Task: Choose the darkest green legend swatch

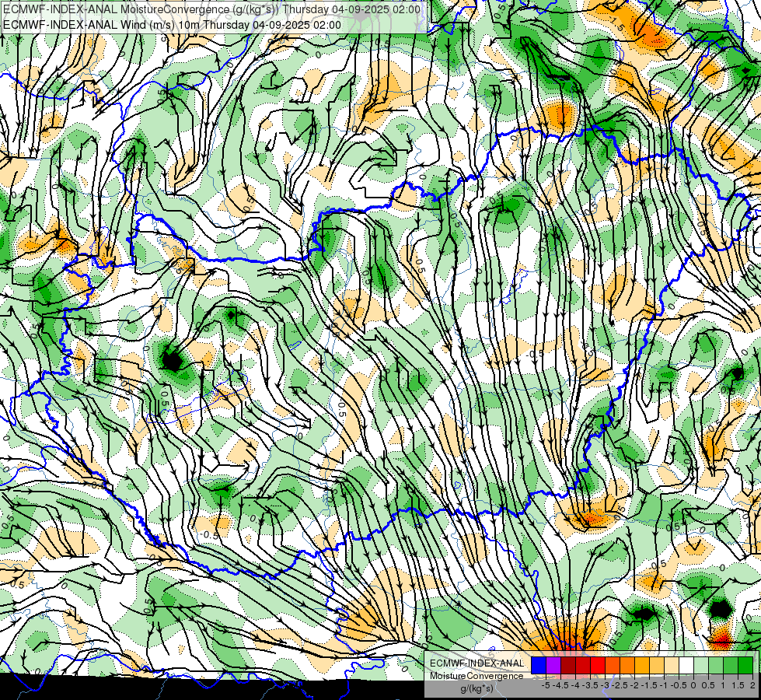Action: coord(745,665)
